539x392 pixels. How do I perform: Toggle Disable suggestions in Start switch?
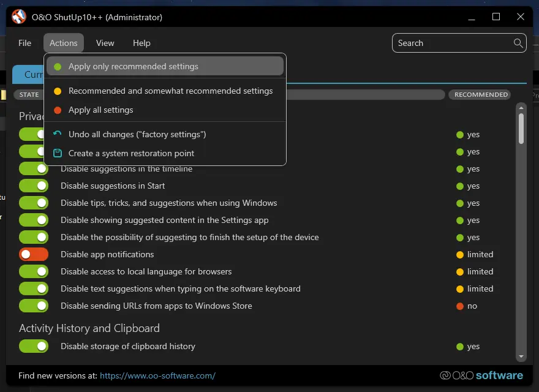(34, 186)
